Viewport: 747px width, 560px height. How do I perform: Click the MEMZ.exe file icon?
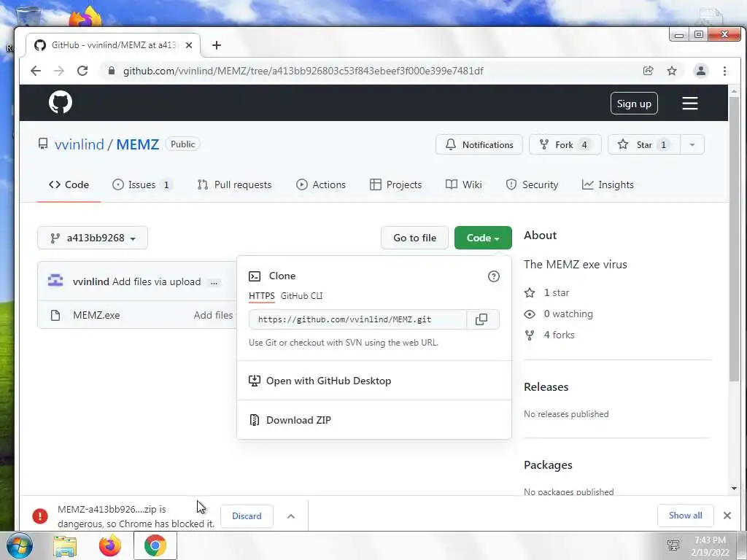(55, 315)
